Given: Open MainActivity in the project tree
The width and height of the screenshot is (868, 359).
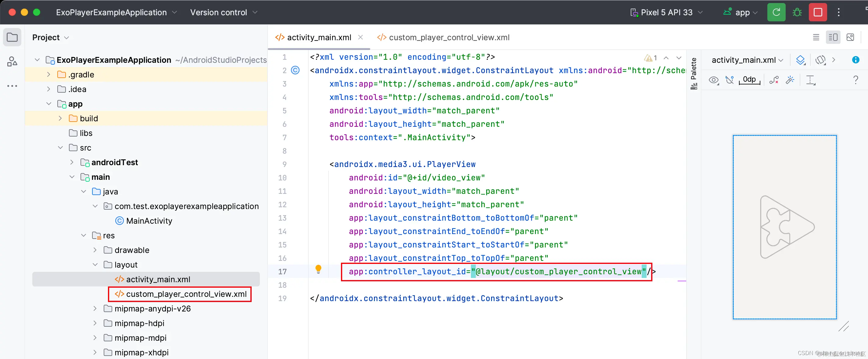Looking at the screenshot, I should (149, 221).
